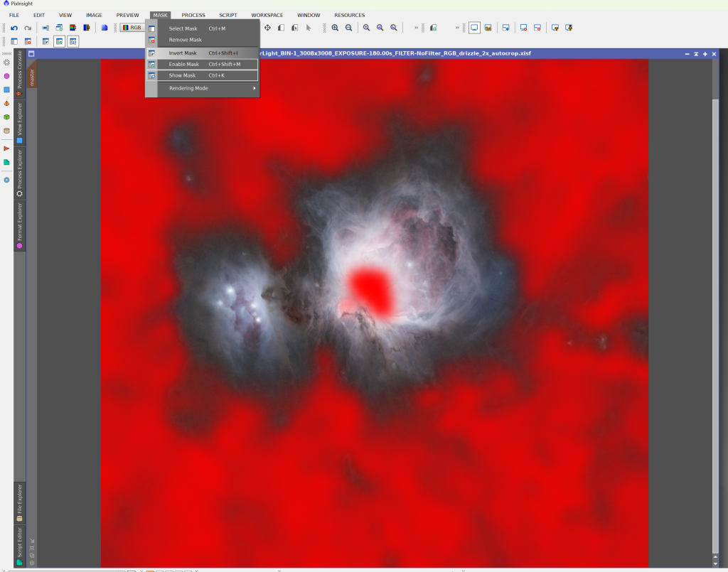Choose Select Mask menu entry
Screen dimensions: 728x572
183,28
